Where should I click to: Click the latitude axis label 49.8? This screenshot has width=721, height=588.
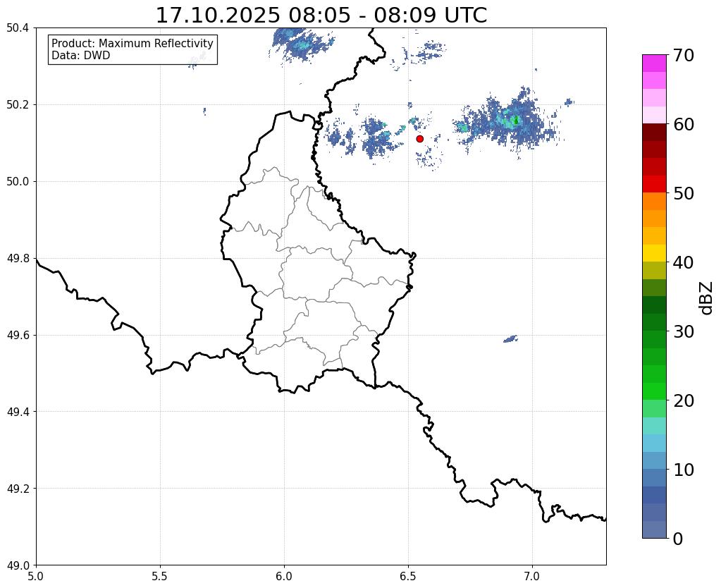point(18,259)
